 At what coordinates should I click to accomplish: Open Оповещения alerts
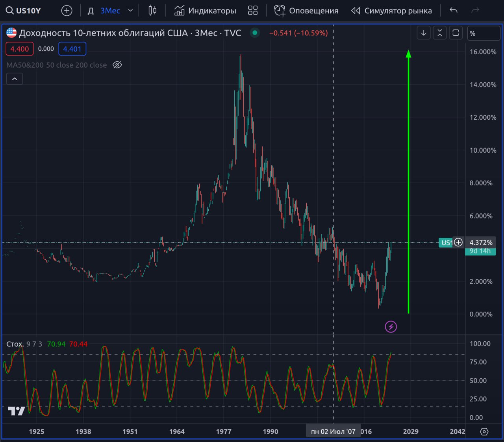pos(306,11)
